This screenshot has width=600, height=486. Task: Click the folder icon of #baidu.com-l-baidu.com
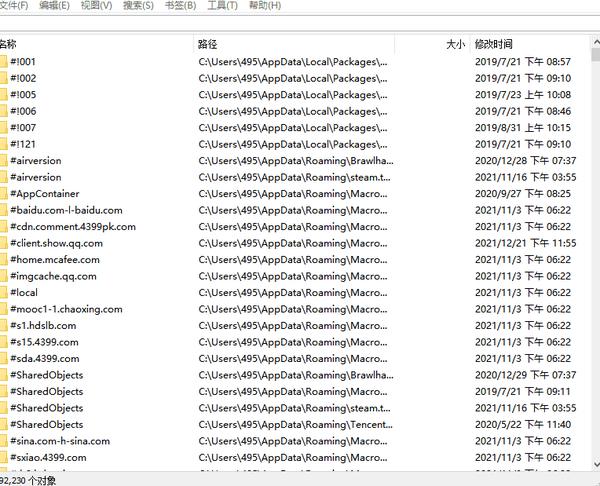pyautogui.click(x=3, y=210)
